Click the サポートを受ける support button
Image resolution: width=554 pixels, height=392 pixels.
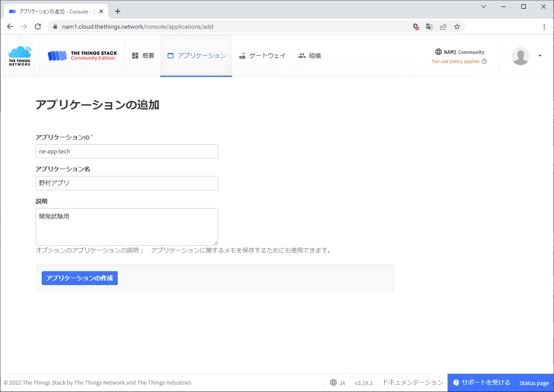(481, 383)
